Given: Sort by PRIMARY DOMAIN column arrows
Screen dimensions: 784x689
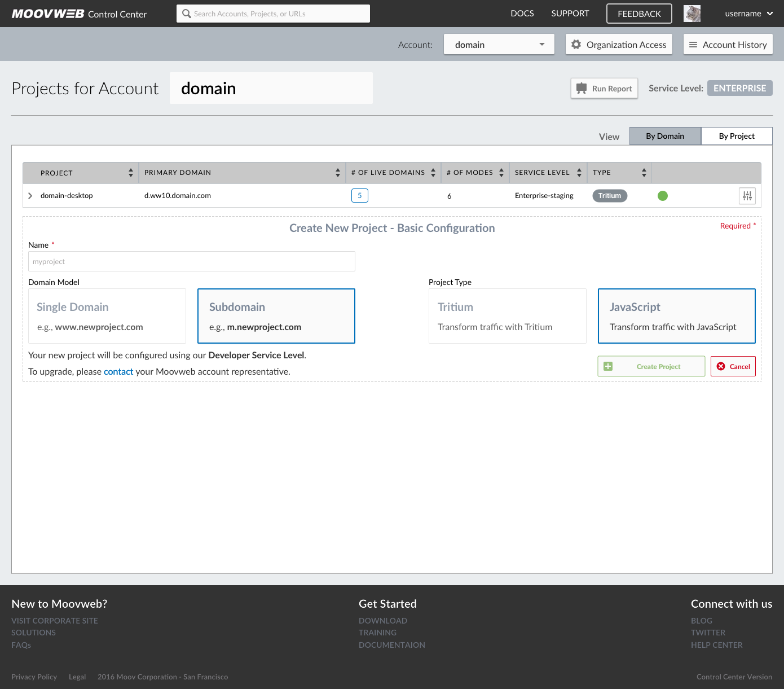Looking at the screenshot, I should pyautogui.click(x=338, y=173).
